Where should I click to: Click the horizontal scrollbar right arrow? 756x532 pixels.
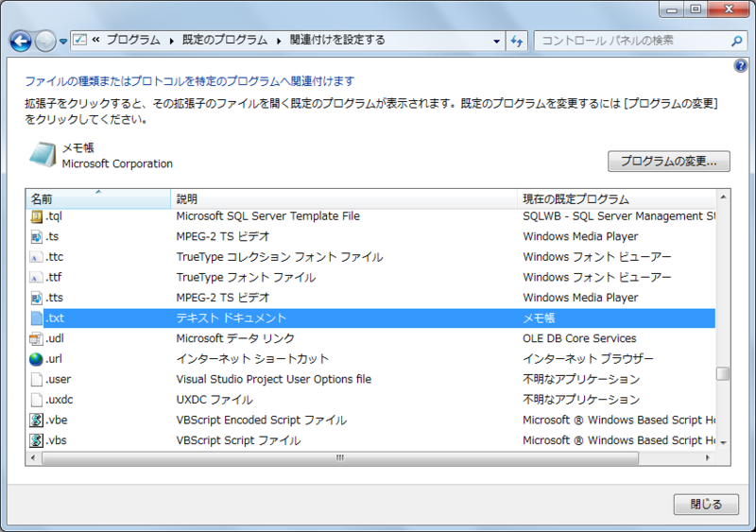coord(708,457)
